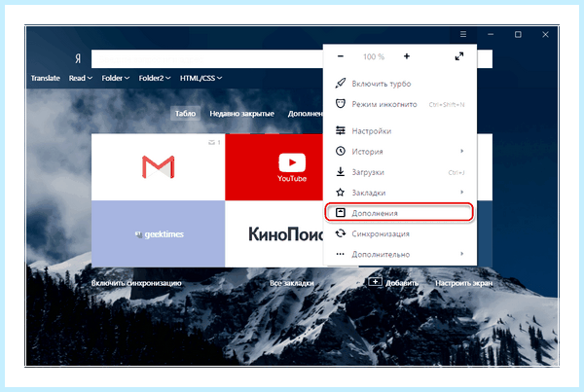Click Все закладки link
584x392 pixels.
tap(292, 283)
